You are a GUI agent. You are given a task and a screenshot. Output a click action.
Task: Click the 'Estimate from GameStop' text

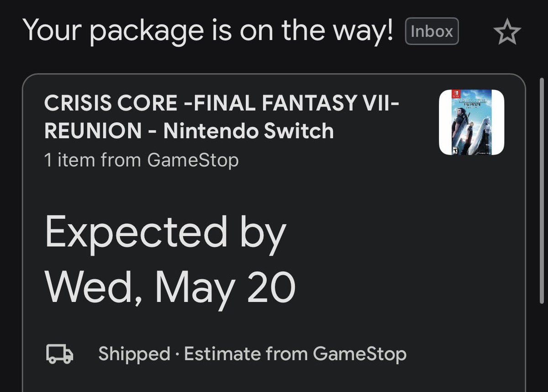295,354
